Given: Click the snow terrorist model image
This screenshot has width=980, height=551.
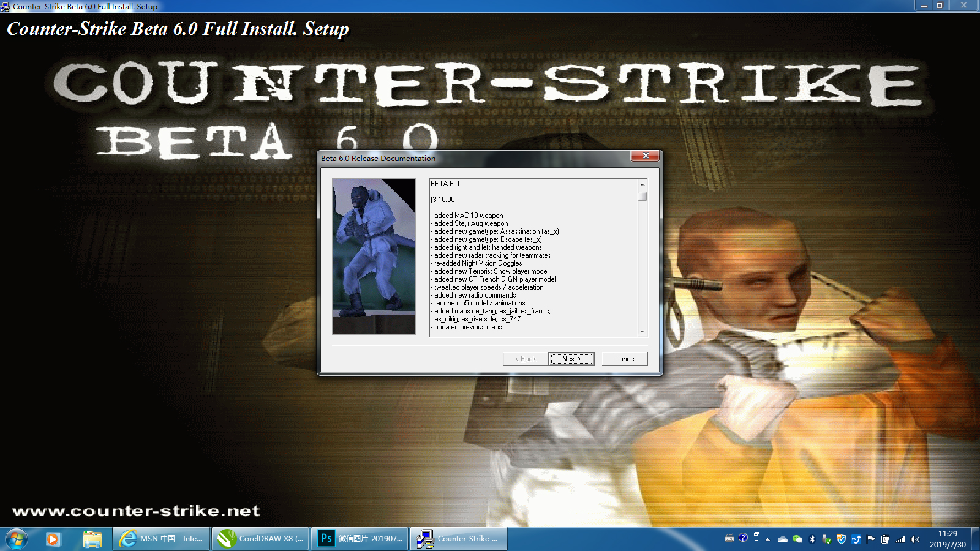Looking at the screenshot, I should [374, 256].
